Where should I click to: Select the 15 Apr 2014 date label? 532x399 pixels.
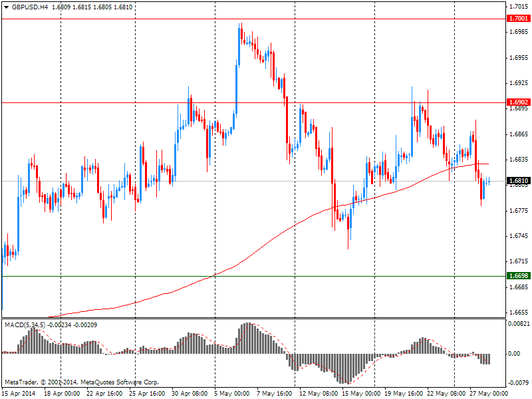click(19, 394)
